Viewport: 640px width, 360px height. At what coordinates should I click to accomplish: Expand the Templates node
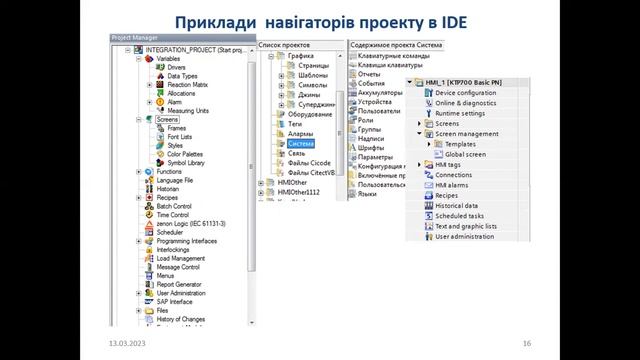tap(429, 144)
